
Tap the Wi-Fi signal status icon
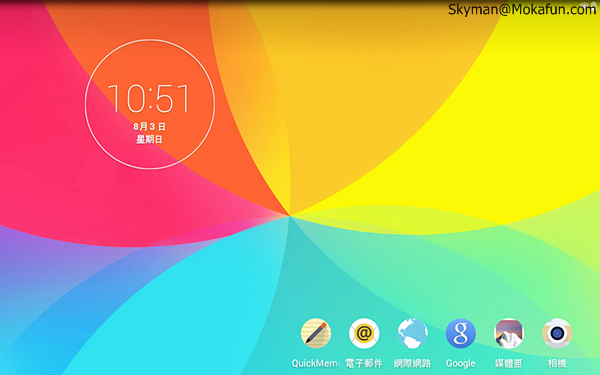click(585, 5)
